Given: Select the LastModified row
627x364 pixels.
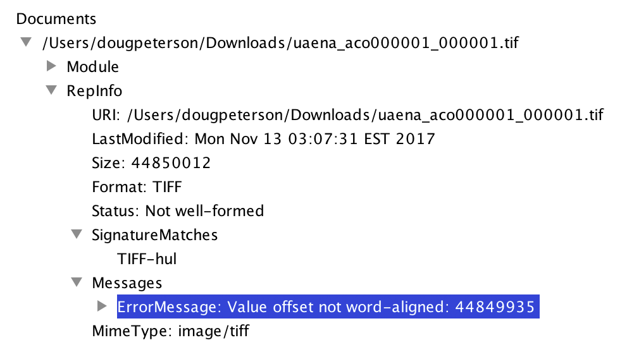Looking at the screenshot, I should (x=263, y=138).
